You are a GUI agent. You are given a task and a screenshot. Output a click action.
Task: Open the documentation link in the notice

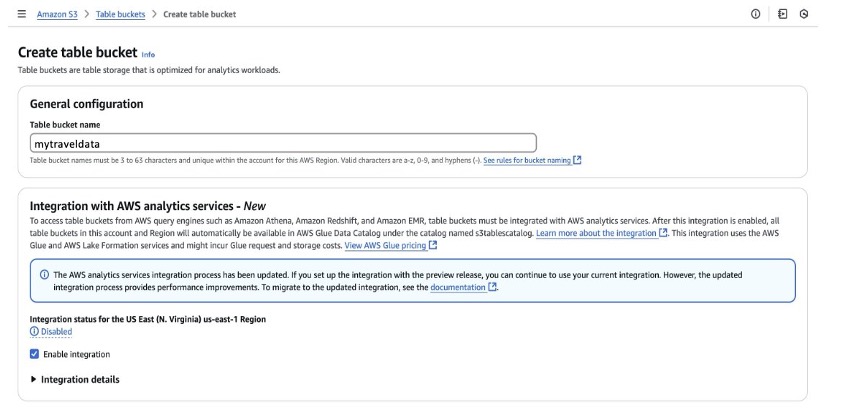pos(458,288)
